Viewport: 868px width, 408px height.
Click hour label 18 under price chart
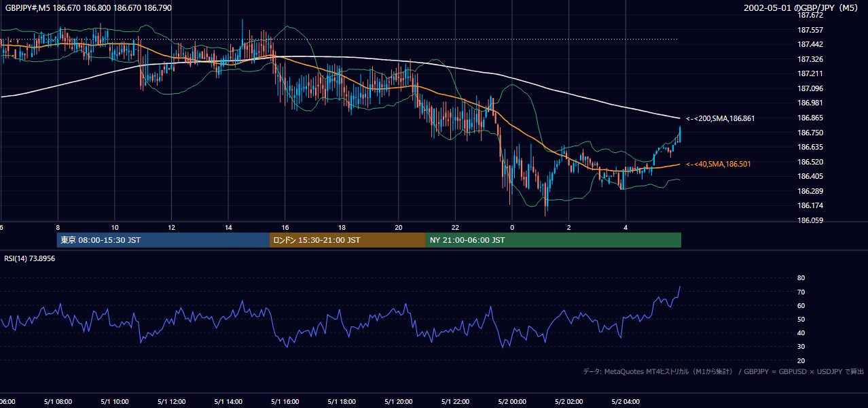tap(342, 227)
